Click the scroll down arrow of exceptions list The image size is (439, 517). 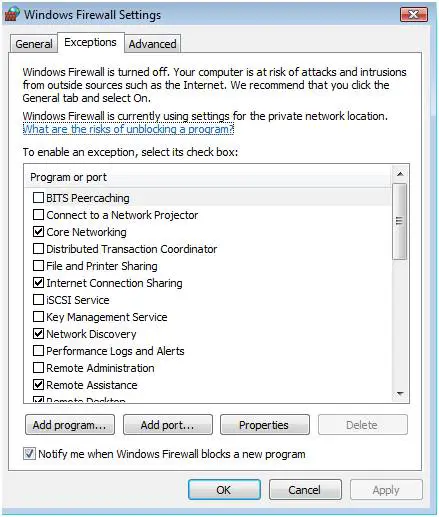pos(400,394)
